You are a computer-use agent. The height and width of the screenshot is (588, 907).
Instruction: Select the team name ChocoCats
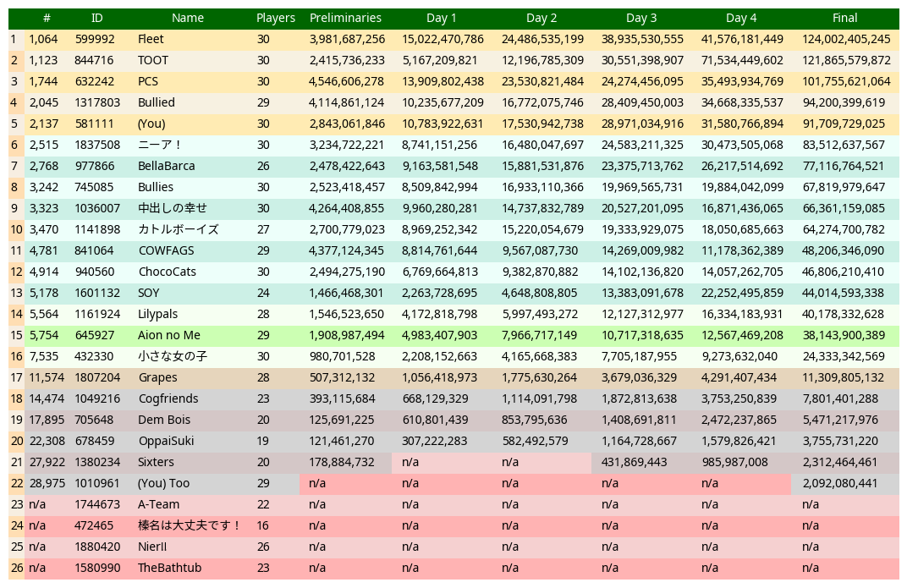coord(168,272)
